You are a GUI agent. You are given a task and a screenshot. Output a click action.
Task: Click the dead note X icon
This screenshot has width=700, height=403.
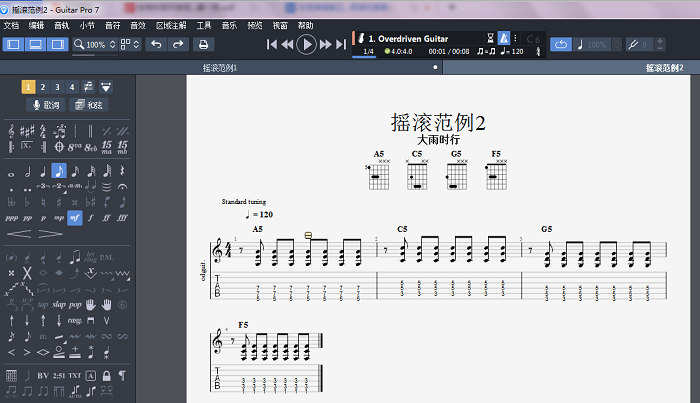(27, 273)
